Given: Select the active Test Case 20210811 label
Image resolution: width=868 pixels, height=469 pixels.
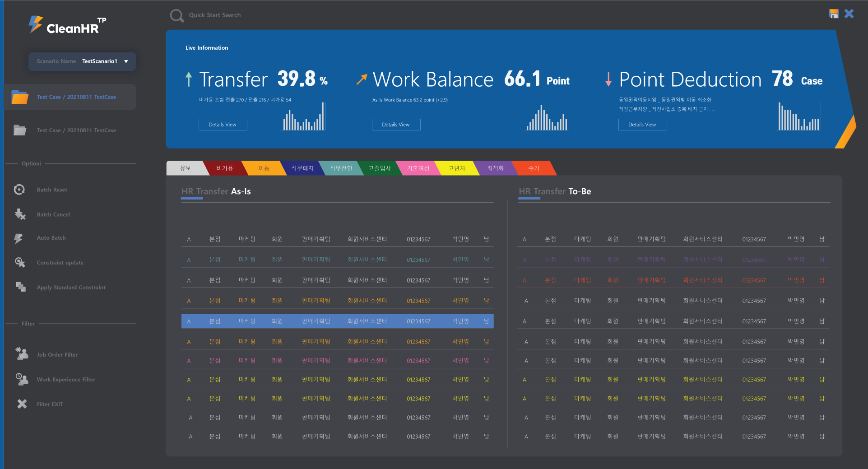Looking at the screenshot, I should 76,97.
